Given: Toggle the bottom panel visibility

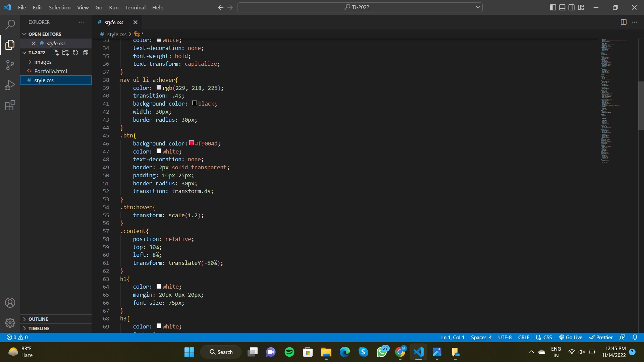Looking at the screenshot, I should [562, 7].
